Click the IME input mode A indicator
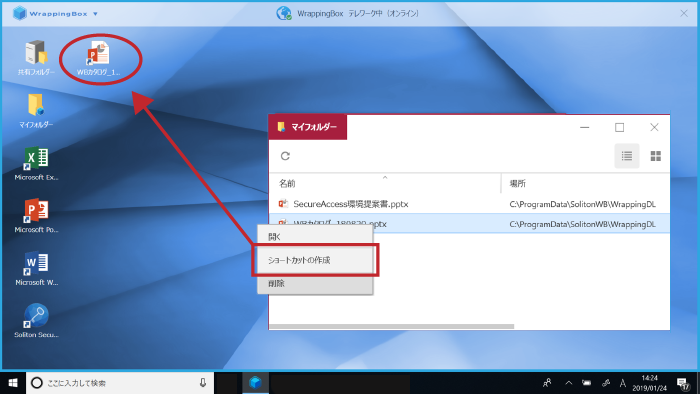The image size is (700, 394). pos(622,383)
